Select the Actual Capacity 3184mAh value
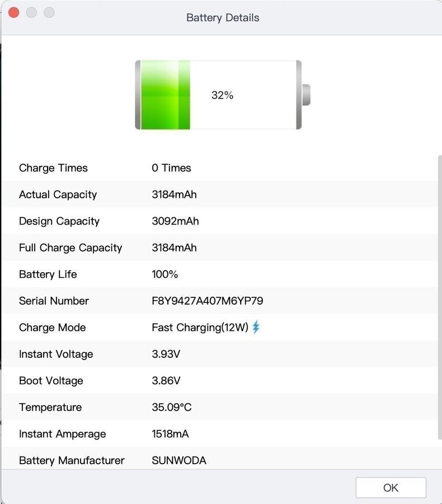Screen dimensions: 442x504 tap(174, 194)
